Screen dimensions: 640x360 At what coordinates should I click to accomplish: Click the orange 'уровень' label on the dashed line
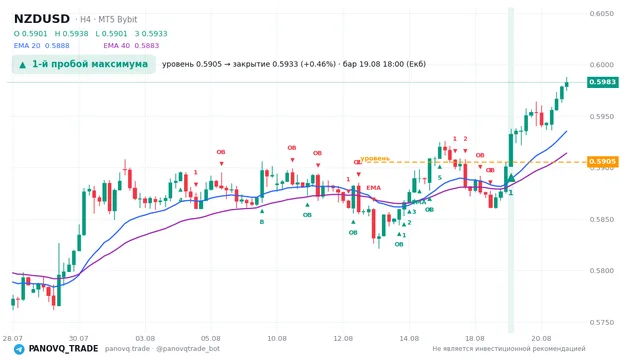pyautogui.click(x=375, y=158)
